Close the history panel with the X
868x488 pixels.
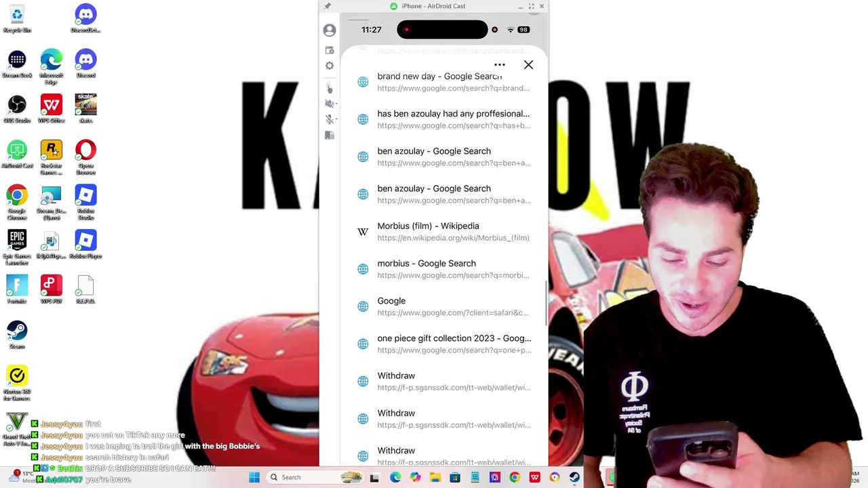pyautogui.click(x=528, y=65)
